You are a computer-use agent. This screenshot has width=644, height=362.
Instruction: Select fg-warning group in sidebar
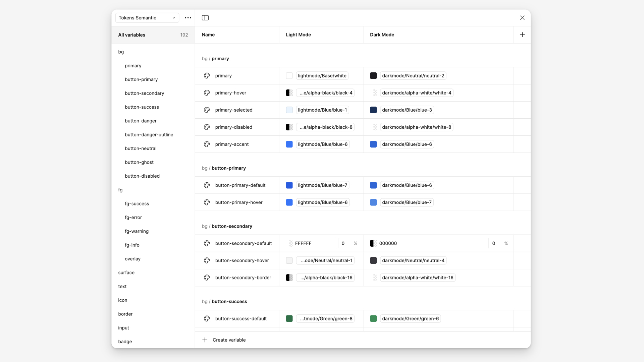click(x=137, y=231)
